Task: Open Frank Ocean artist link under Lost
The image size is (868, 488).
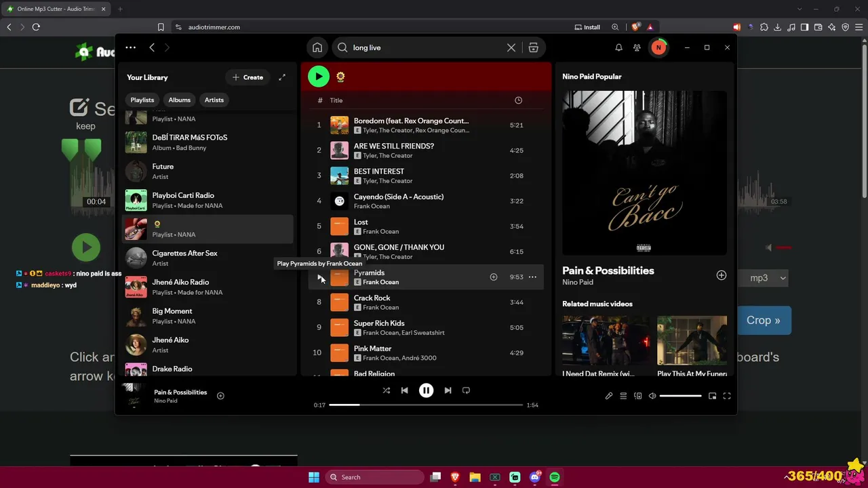Action: click(381, 231)
